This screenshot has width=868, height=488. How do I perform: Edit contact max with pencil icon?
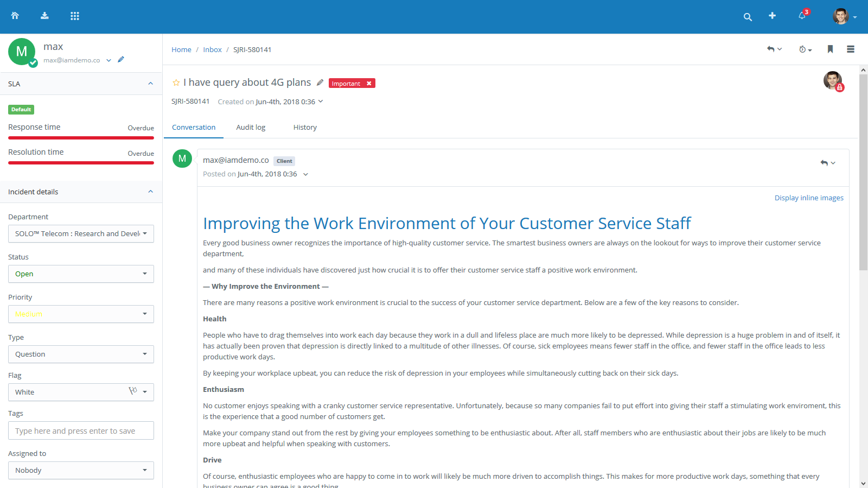tap(121, 60)
